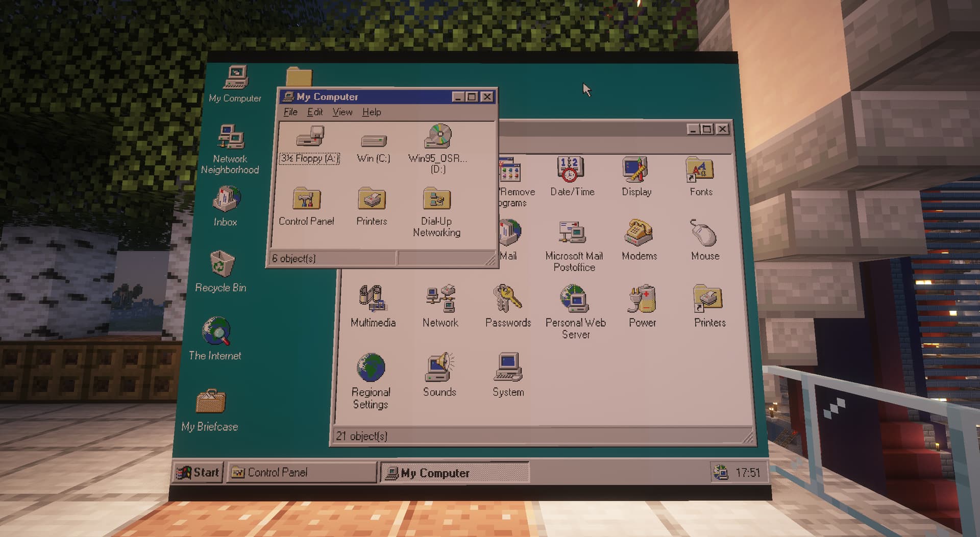Image resolution: width=980 pixels, height=537 pixels.
Task: Click the taskbar clock showing 17:51
Action: (747, 473)
